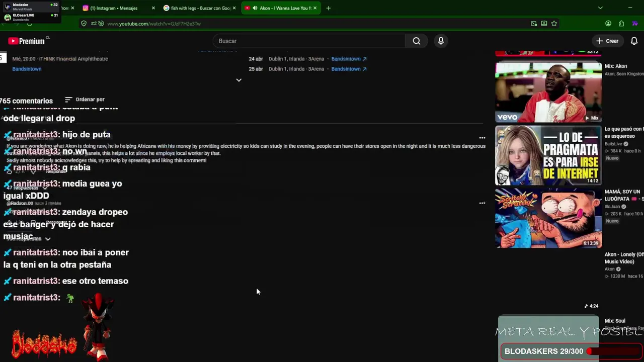The width and height of the screenshot is (644, 362).
Task: Expand the concerts list chevron
Action: tap(238, 80)
